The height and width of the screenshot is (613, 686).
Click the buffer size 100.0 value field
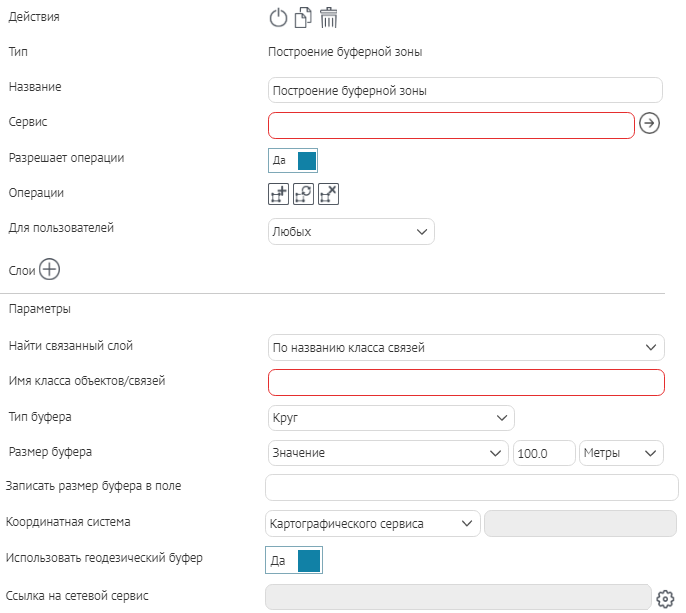pos(544,453)
